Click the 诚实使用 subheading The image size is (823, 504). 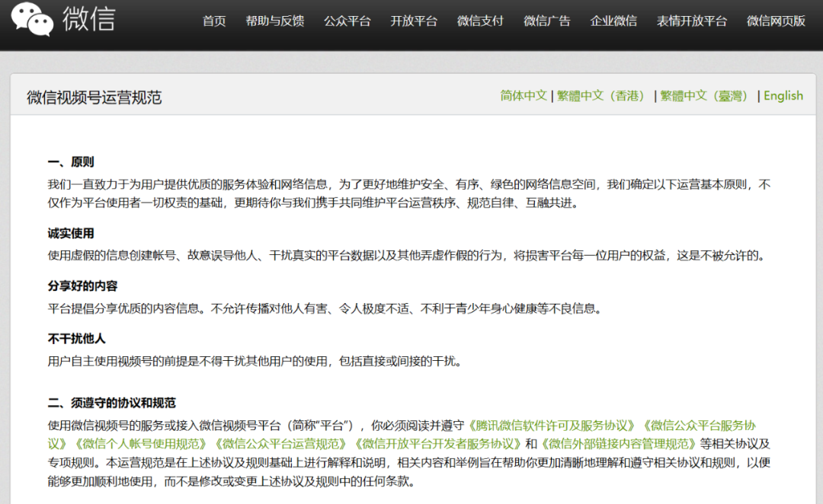pos(71,234)
